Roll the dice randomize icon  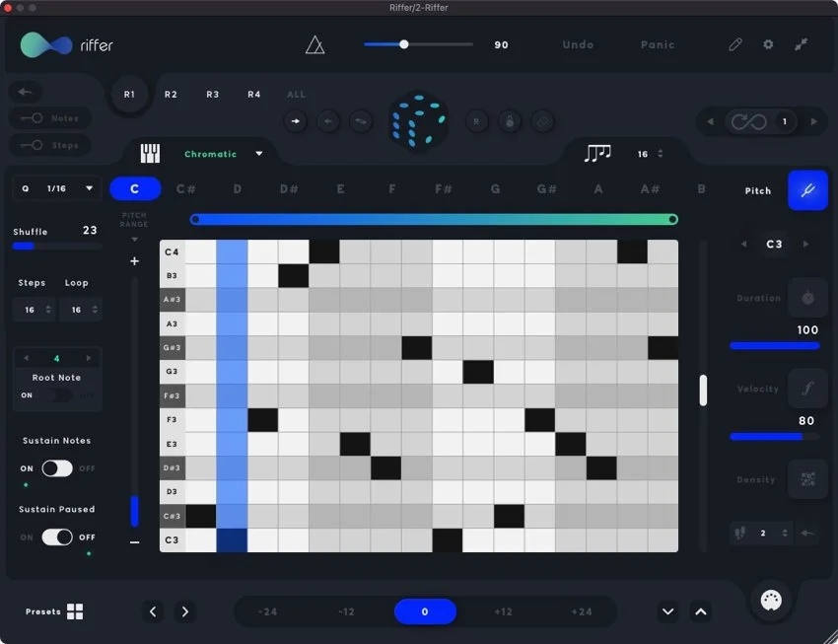coord(418,120)
